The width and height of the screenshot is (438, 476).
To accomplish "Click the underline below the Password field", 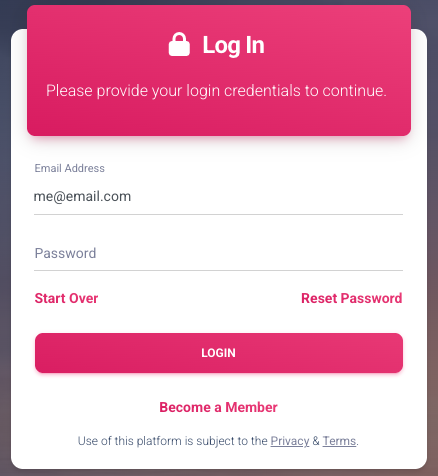I will click(219, 270).
